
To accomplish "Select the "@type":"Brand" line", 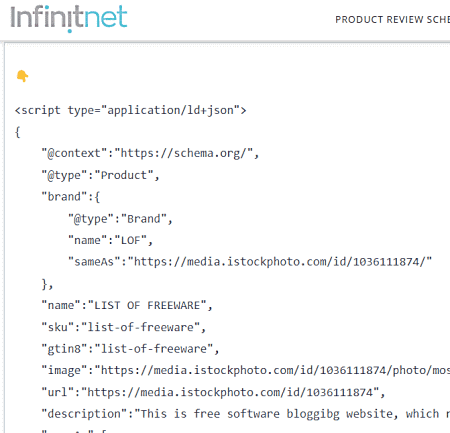I will coord(120,219).
